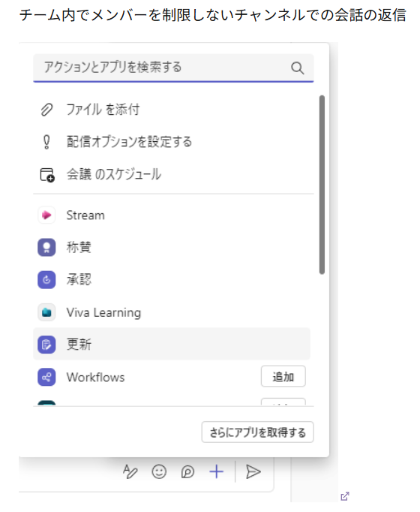Click the 称賛 praise badge icon
Viewport: 420px width, 512px height.
[x=46, y=248]
